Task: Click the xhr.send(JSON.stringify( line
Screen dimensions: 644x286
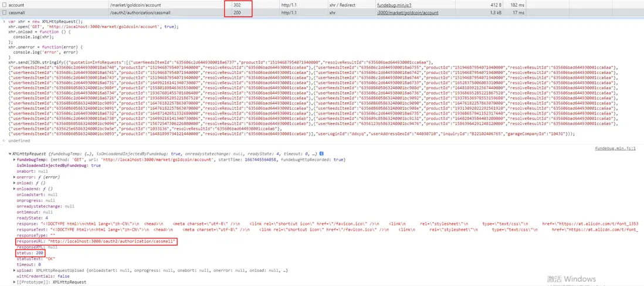Action: (221, 62)
